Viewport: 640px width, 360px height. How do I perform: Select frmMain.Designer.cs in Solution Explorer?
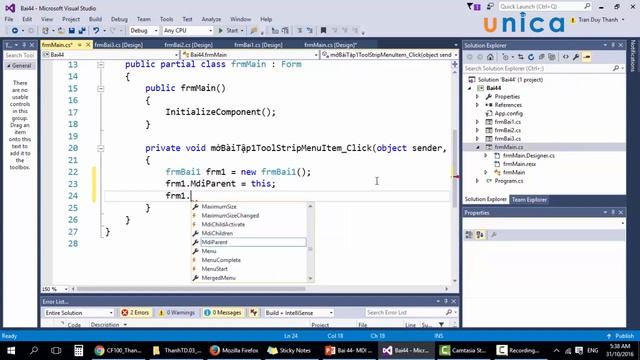[x=529, y=156]
